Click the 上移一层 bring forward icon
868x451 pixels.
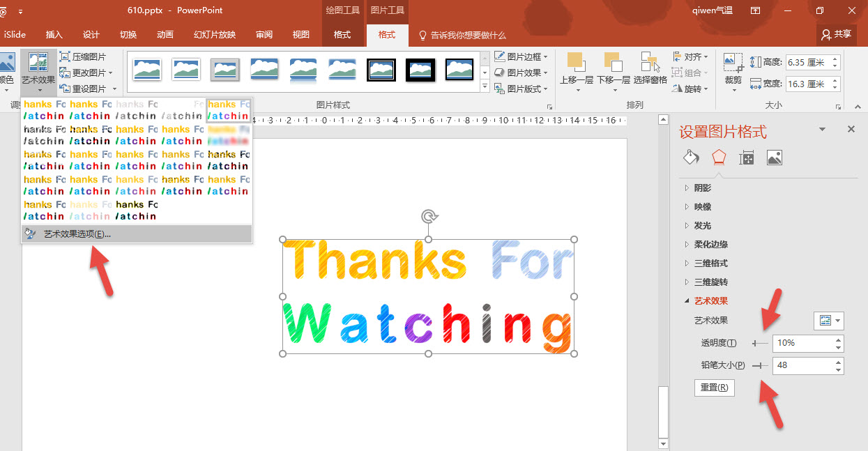[x=575, y=62]
